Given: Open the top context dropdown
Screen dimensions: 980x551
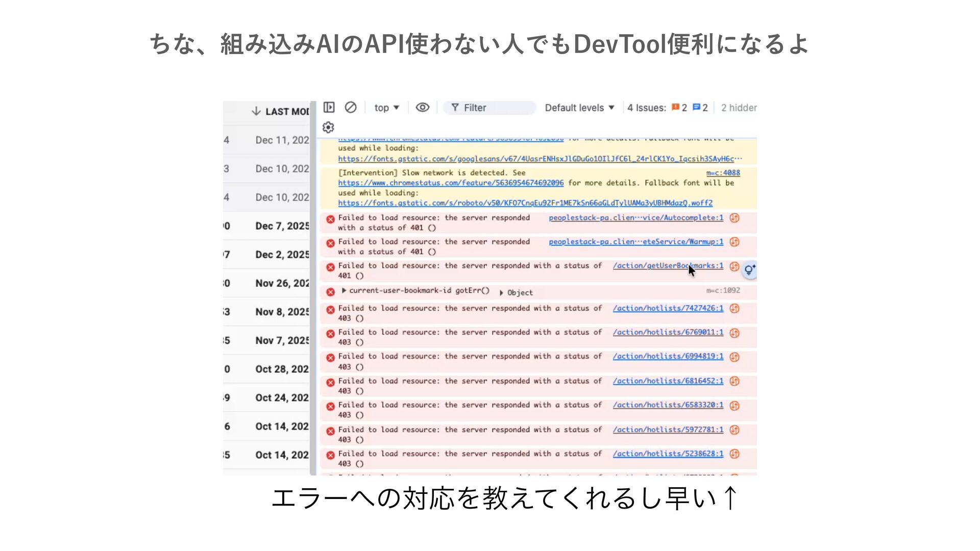Looking at the screenshot, I should pos(386,108).
